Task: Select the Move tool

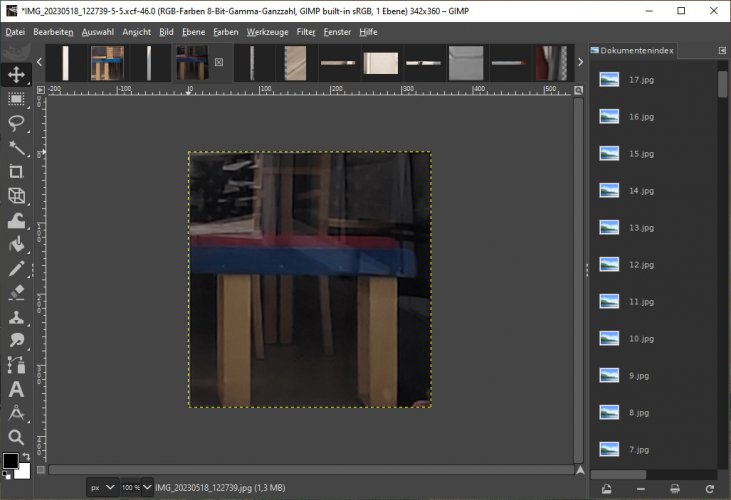Action: [16, 75]
